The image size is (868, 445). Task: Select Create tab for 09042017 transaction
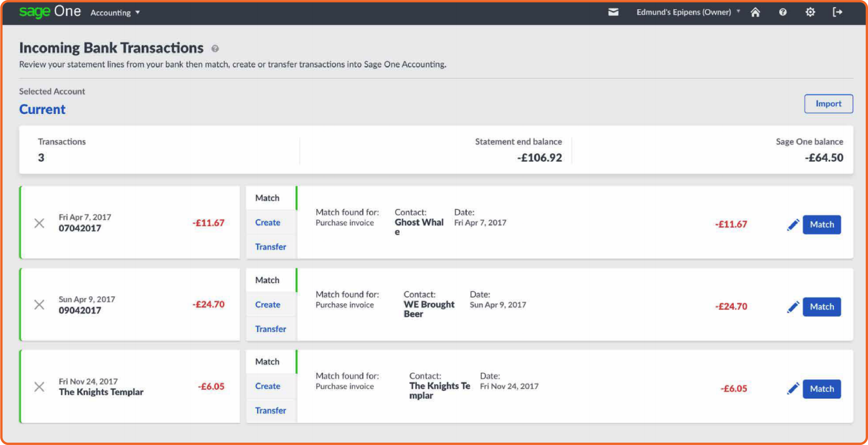pyautogui.click(x=271, y=305)
